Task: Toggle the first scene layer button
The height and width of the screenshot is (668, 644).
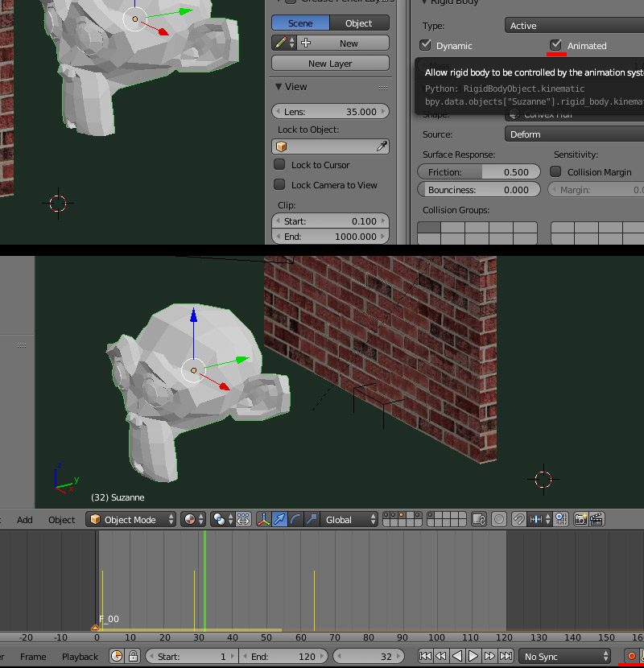Action: [386, 515]
